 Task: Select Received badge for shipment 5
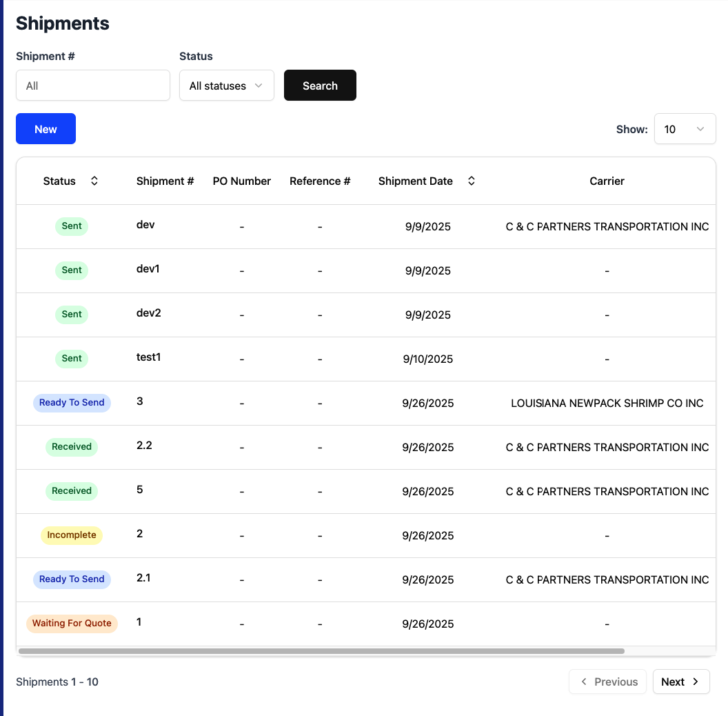click(x=72, y=491)
